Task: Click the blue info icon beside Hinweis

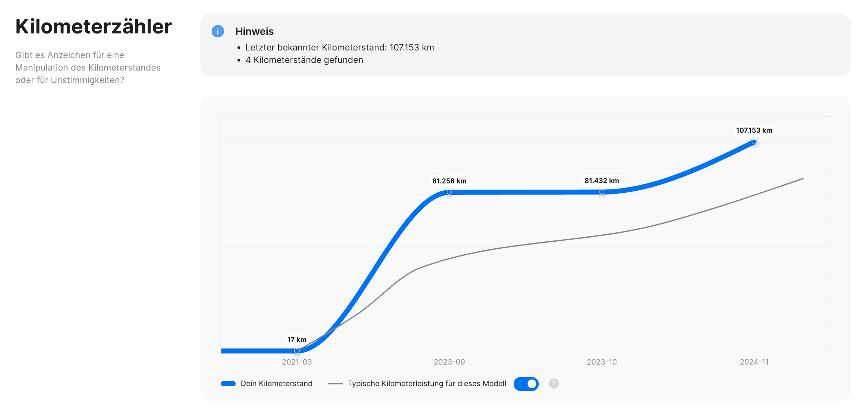Action: [218, 31]
